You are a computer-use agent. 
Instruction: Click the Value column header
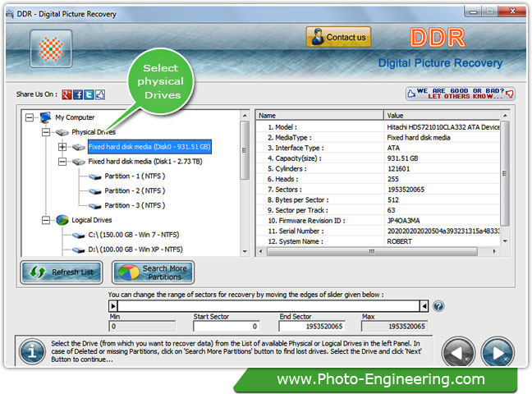tap(442, 116)
